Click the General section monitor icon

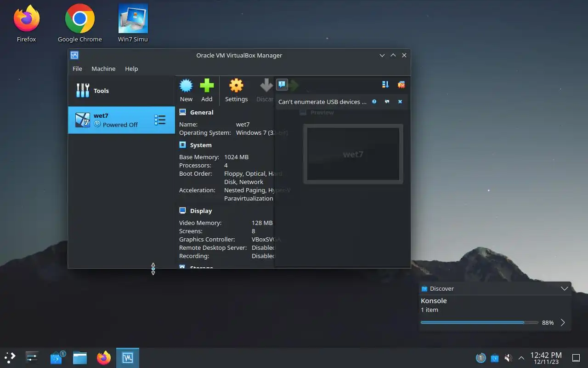point(182,112)
